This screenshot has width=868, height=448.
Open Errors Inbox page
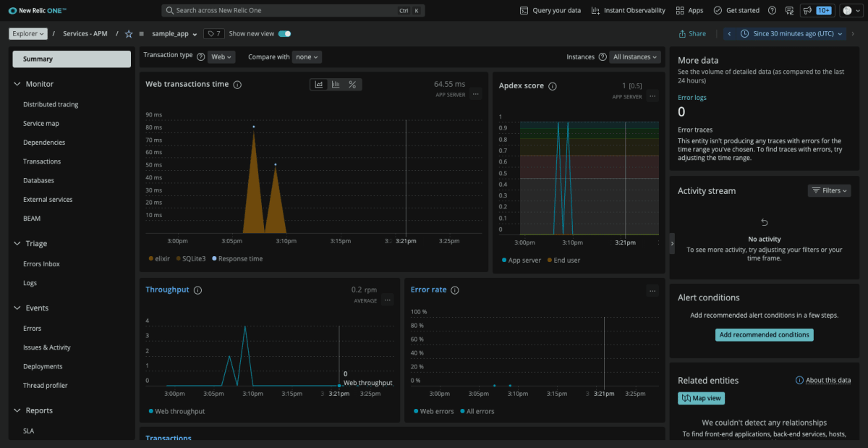(41, 264)
